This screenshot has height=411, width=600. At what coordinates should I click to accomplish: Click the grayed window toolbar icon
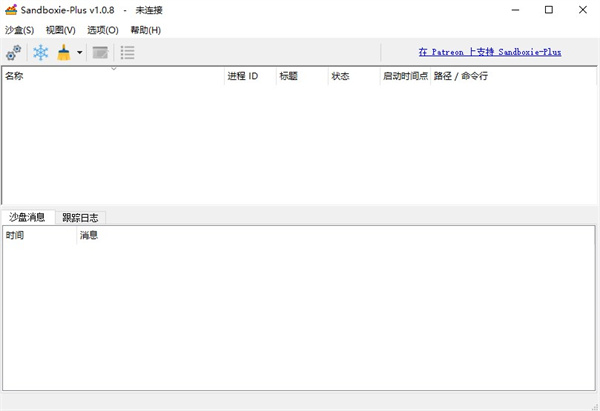[x=100, y=52]
